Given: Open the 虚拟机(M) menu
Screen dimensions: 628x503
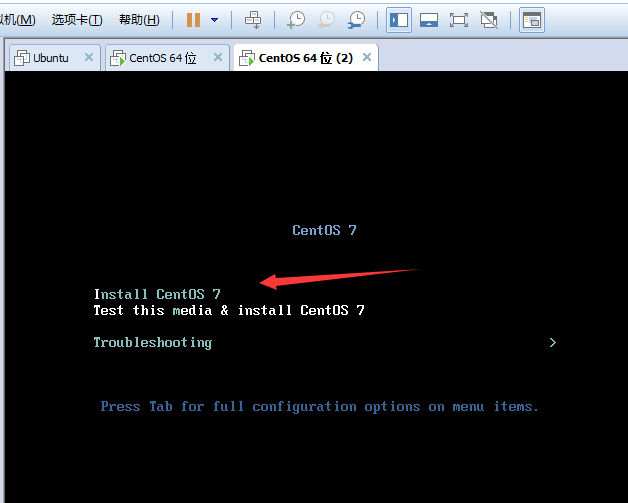Looking at the screenshot, I should 18,20.
